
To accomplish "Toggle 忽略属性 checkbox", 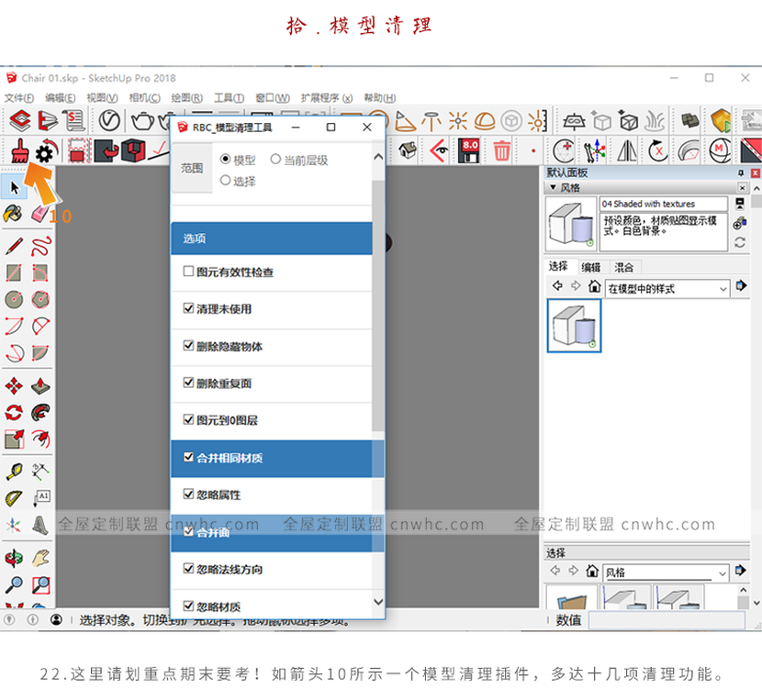I will coord(188,494).
